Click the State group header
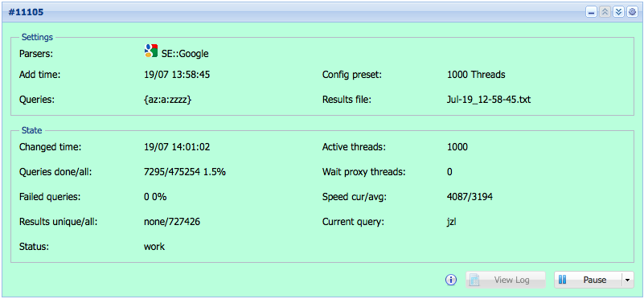The image size is (644, 299). pos(31,130)
